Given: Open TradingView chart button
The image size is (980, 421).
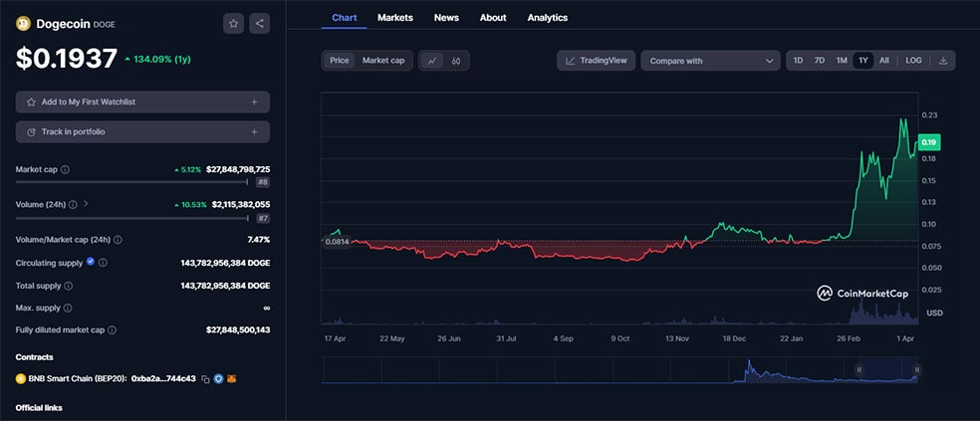Looking at the screenshot, I should point(597,61).
